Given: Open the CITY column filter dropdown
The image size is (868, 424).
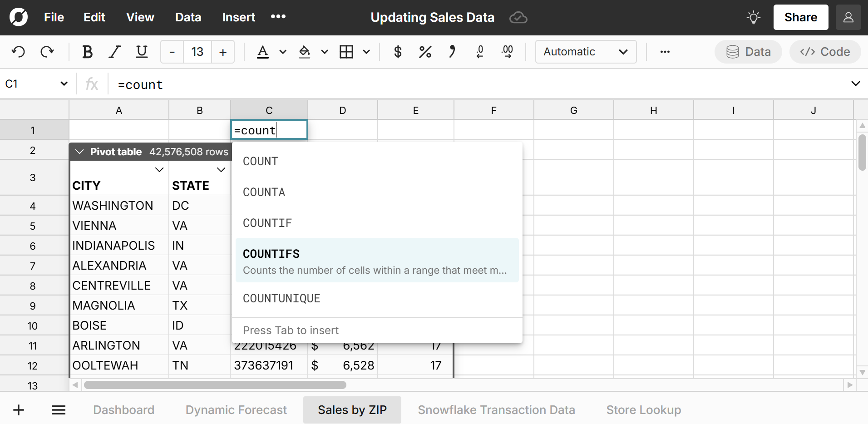Looking at the screenshot, I should pos(158,169).
